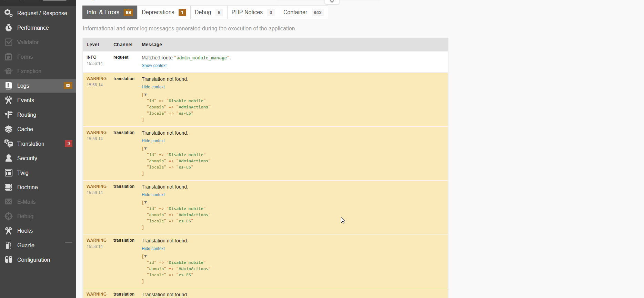This screenshot has height=298, width=644.
Task: Click the Translation panel icon
Action: click(x=9, y=144)
